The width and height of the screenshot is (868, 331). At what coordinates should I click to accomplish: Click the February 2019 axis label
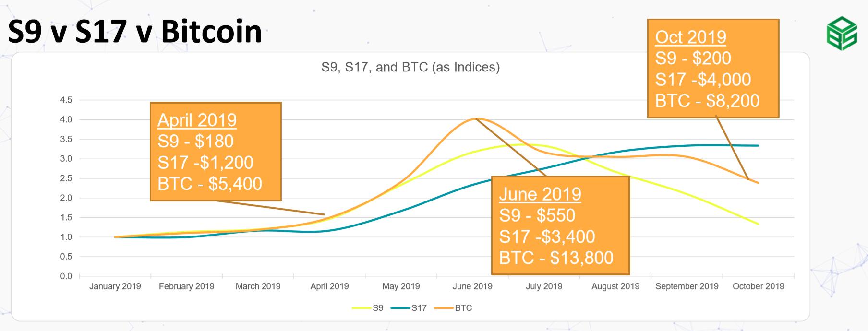(x=187, y=286)
